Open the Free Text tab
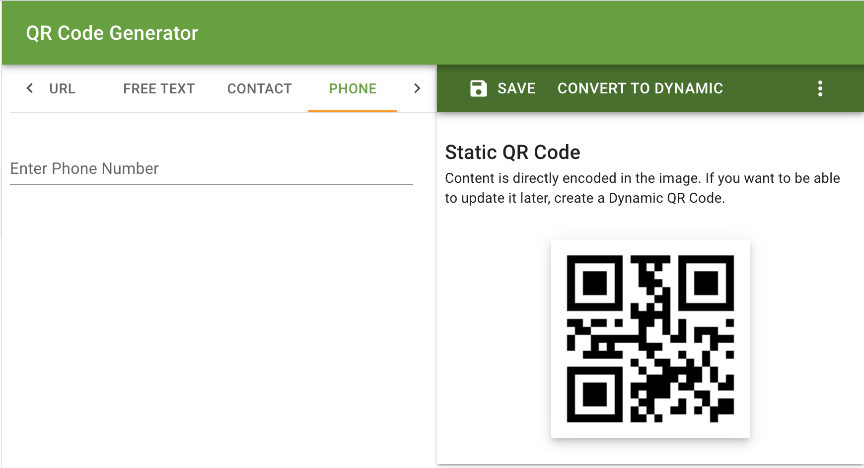The image size is (864, 468). point(159,88)
